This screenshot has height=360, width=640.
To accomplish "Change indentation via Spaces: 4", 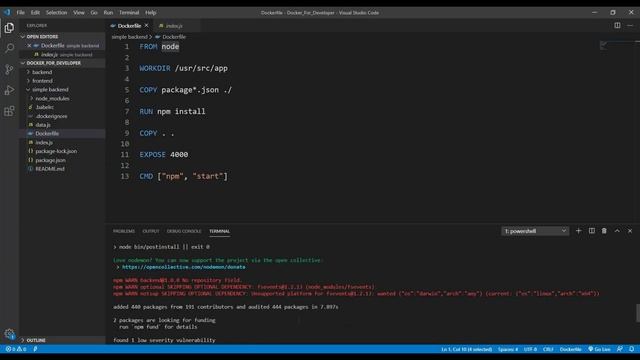I will (508, 349).
